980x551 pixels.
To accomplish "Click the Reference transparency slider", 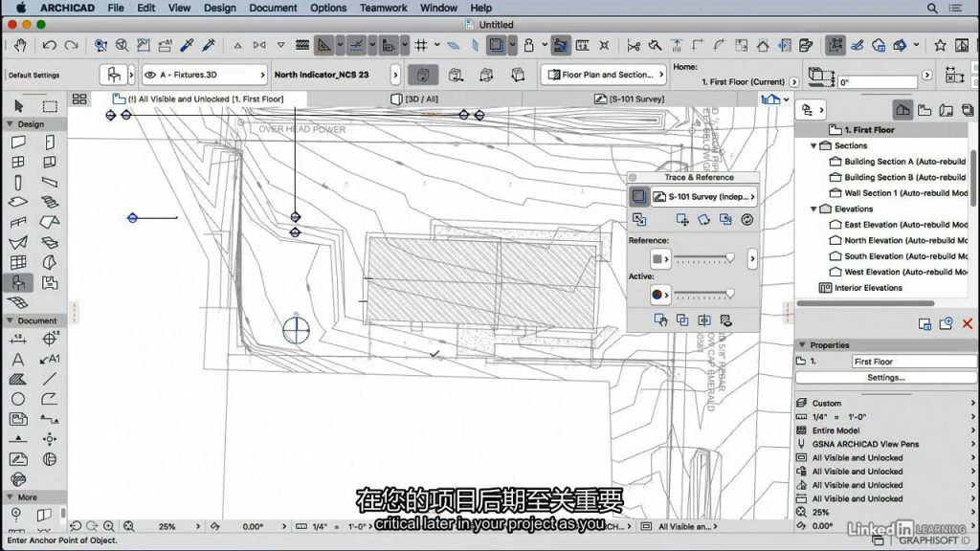I will point(703,258).
